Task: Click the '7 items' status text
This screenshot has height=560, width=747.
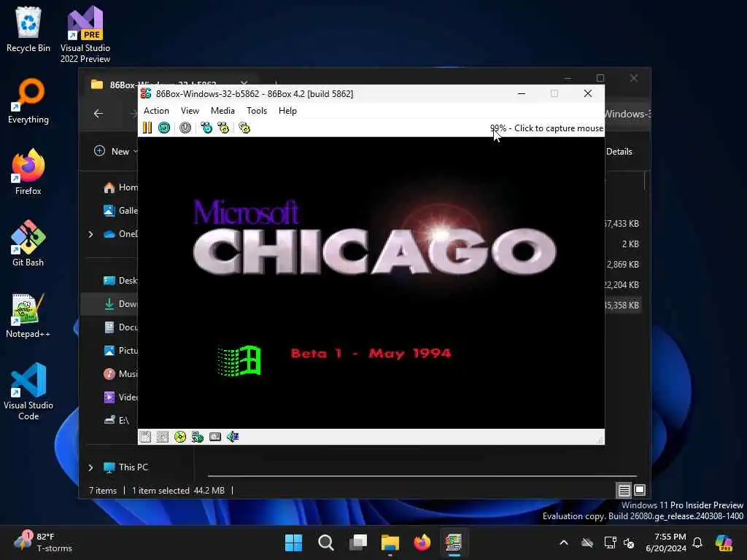Action: 102,491
